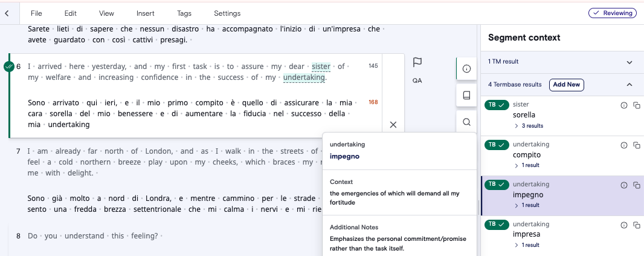644x256 pixels.
Task: Click the QA label below the flag
Action: pyautogui.click(x=417, y=80)
